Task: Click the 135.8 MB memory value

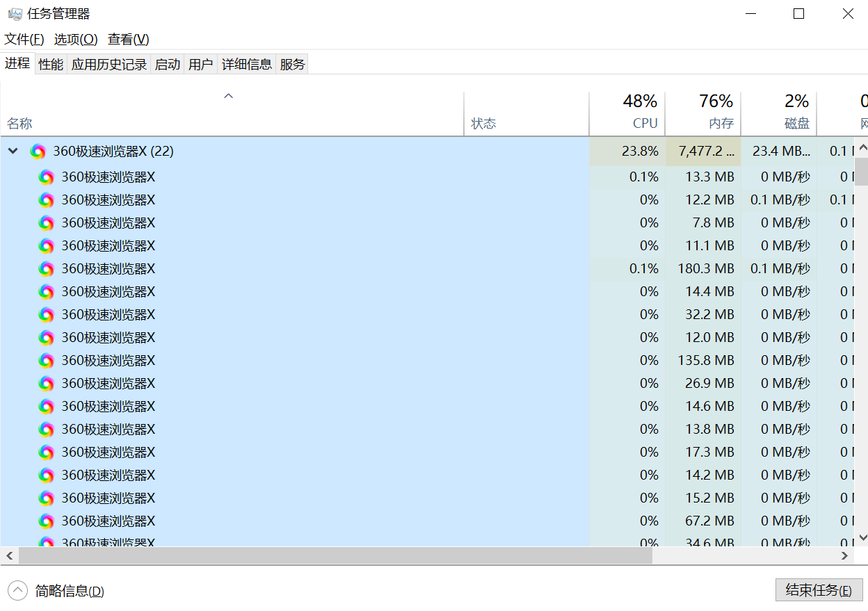Action: pyautogui.click(x=706, y=361)
